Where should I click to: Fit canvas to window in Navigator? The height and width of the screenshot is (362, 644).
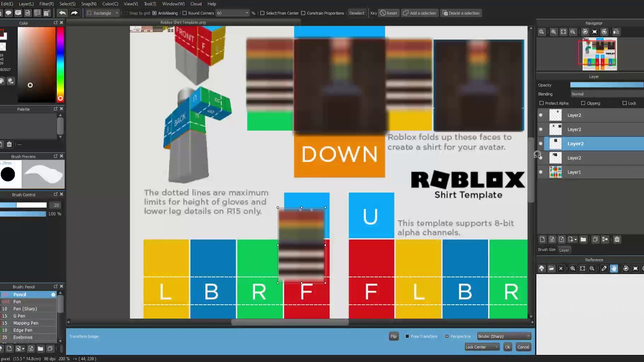563,32
